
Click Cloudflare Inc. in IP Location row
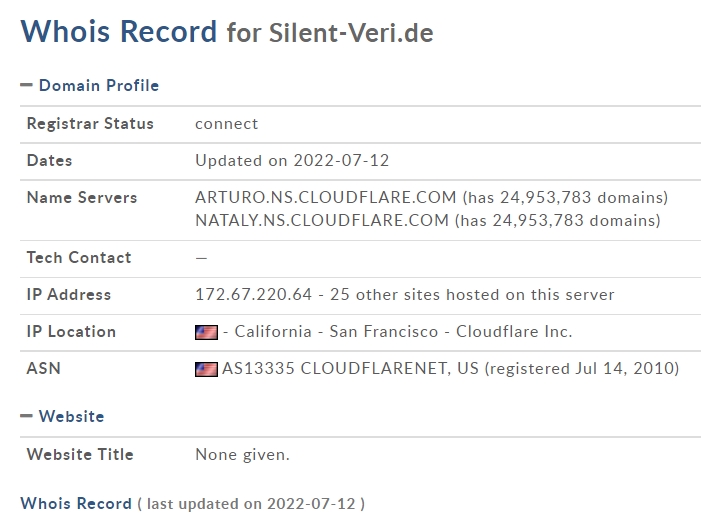coord(514,331)
